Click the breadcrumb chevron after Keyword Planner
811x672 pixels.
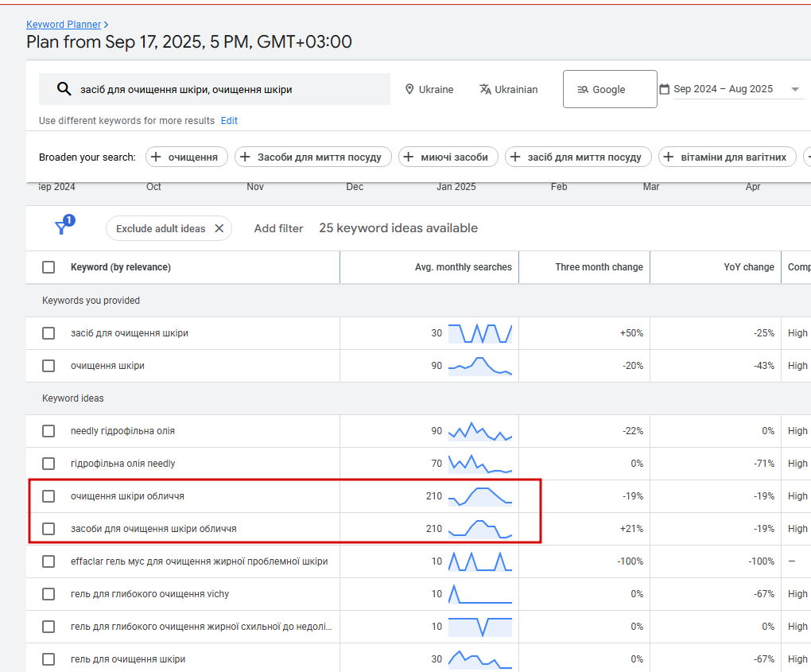[106, 25]
